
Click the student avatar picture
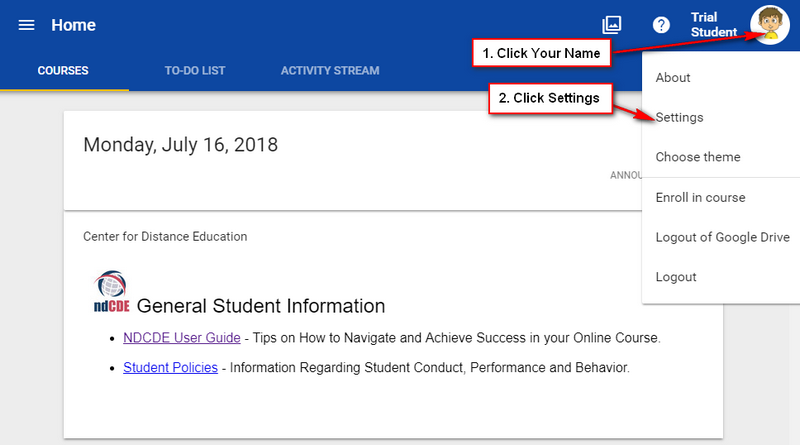[x=769, y=25]
